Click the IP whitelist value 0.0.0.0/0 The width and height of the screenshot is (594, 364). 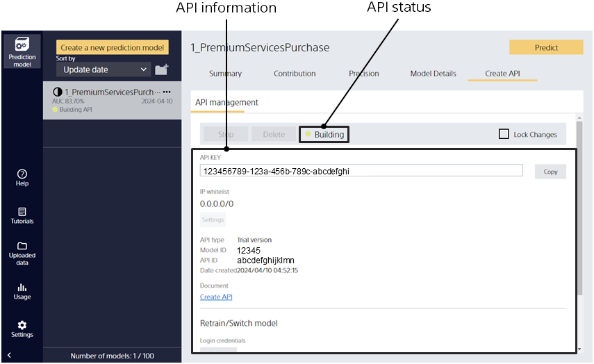(217, 204)
